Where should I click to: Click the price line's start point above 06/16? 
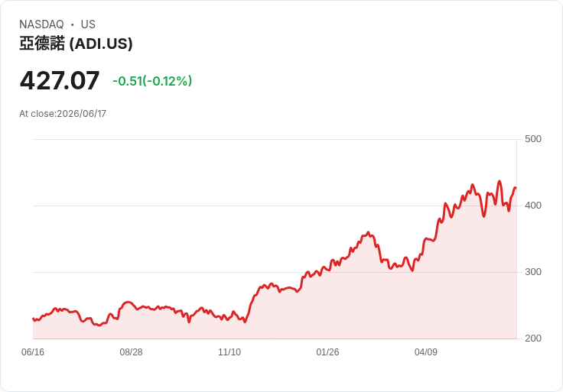[x=33, y=319]
